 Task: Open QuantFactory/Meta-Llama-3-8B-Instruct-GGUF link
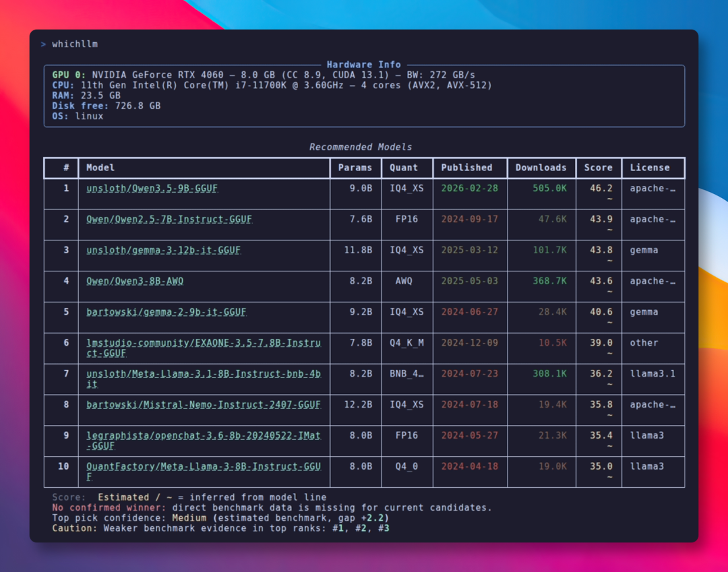[x=204, y=472]
